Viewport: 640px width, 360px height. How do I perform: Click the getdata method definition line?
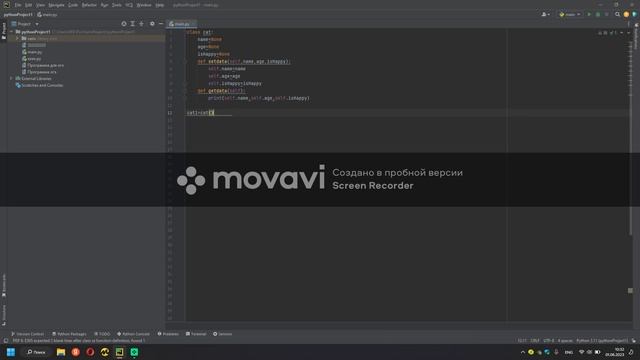221,91
